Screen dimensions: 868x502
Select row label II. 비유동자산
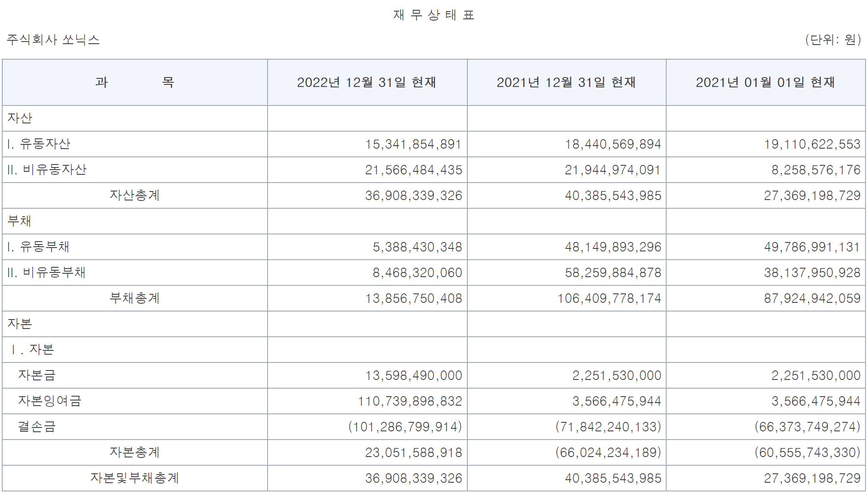point(47,170)
